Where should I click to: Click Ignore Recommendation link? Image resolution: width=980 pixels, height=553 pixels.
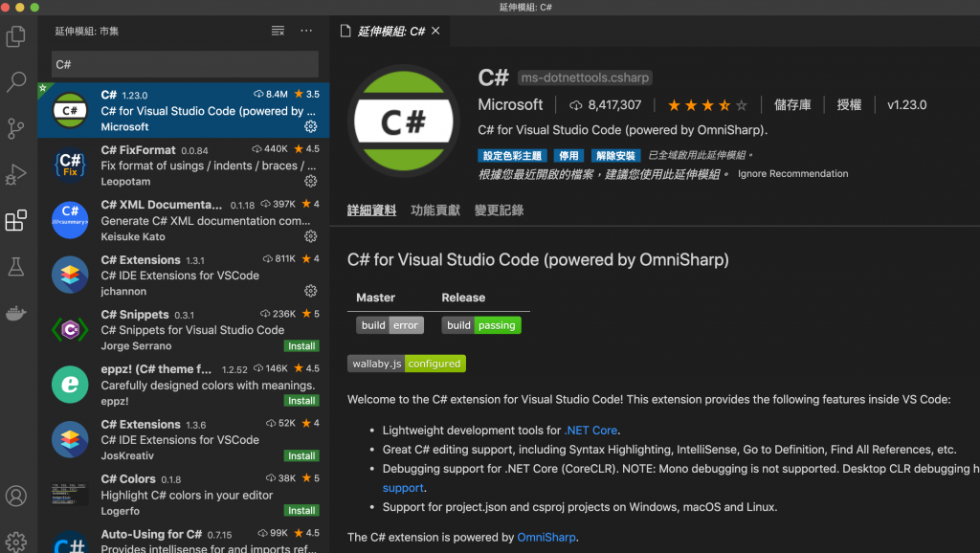coord(792,174)
